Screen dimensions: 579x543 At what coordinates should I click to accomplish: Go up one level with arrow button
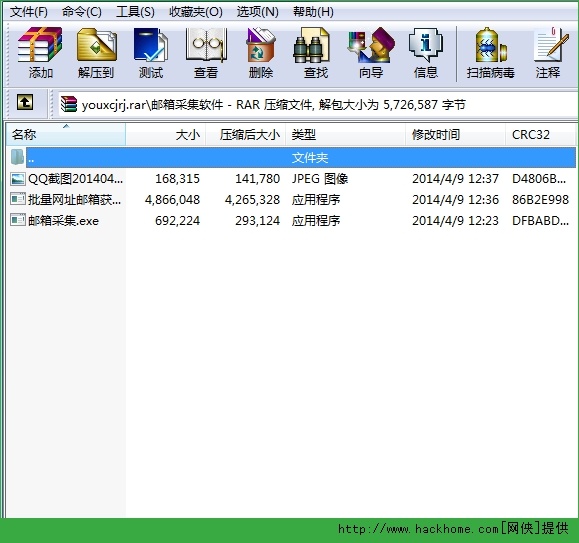(25, 102)
